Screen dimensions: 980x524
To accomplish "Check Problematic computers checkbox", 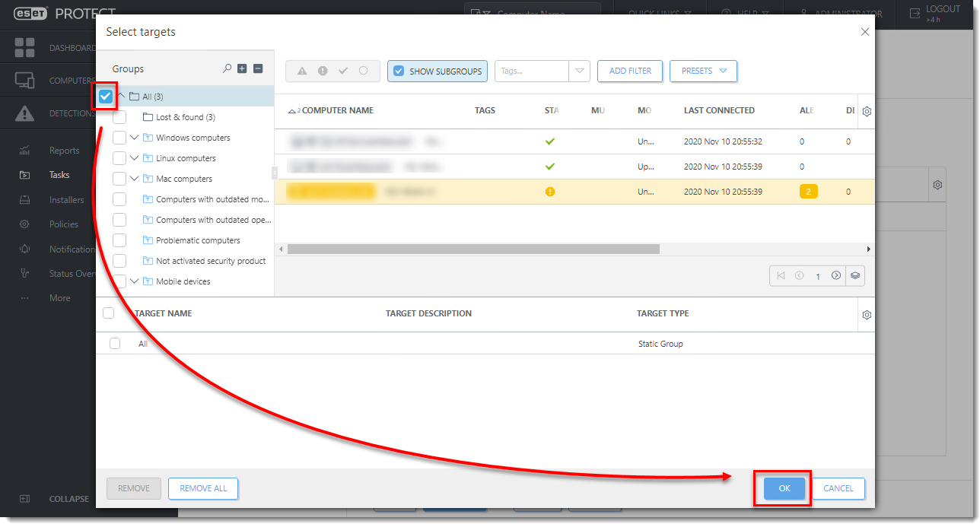I will [x=119, y=240].
